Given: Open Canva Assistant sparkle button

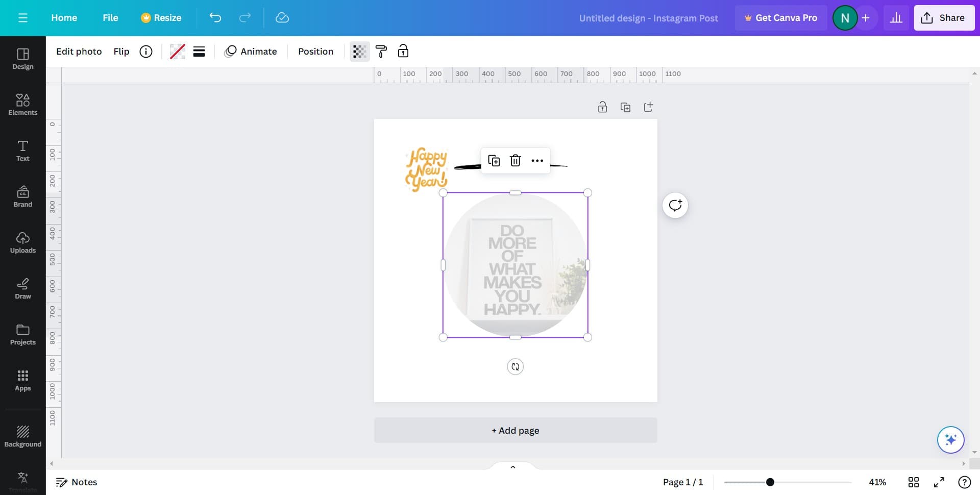Looking at the screenshot, I should coord(950,439).
